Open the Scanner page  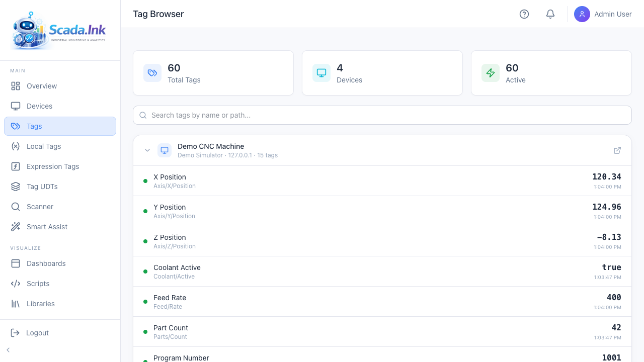click(x=60, y=207)
